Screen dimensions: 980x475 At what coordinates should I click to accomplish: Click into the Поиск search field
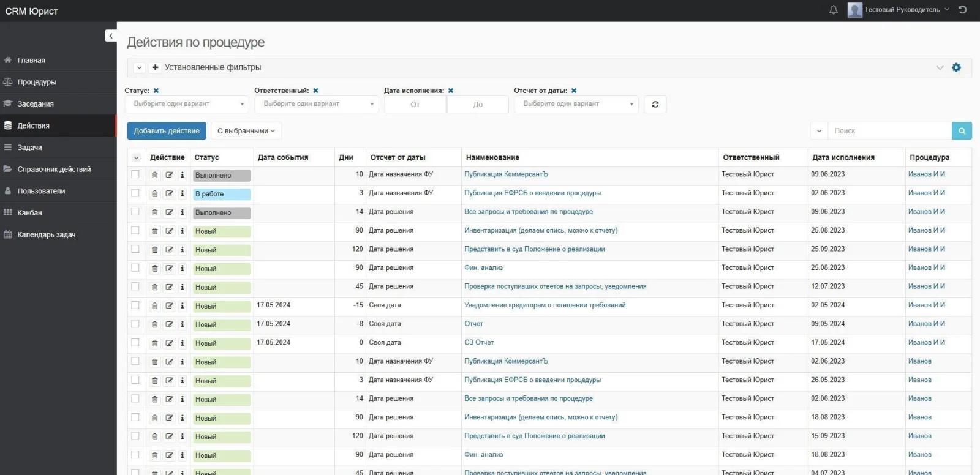pyautogui.click(x=889, y=131)
